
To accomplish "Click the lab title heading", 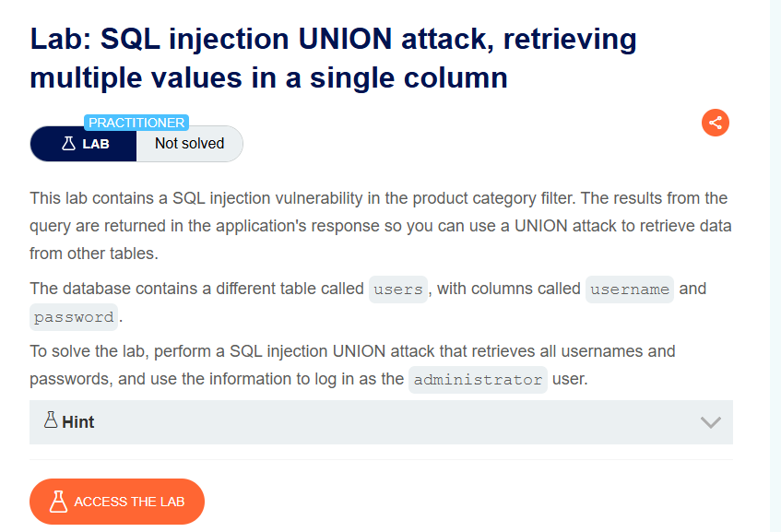I will tap(333, 58).
